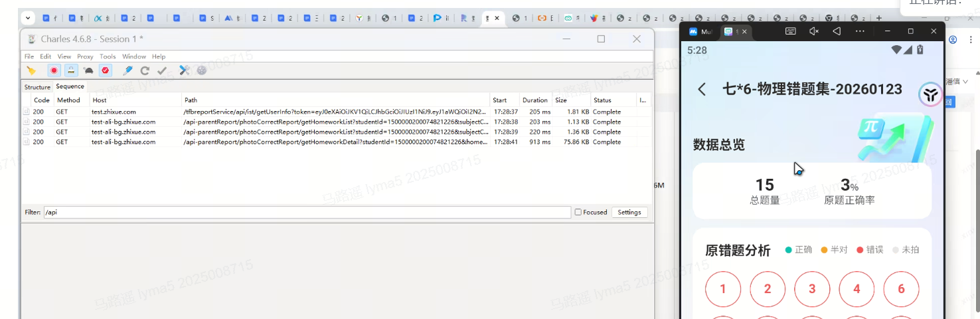Click the Repeat refresh arrow icon
The width and height of the screenshot is (980, 319).
(x=145, y=70)
